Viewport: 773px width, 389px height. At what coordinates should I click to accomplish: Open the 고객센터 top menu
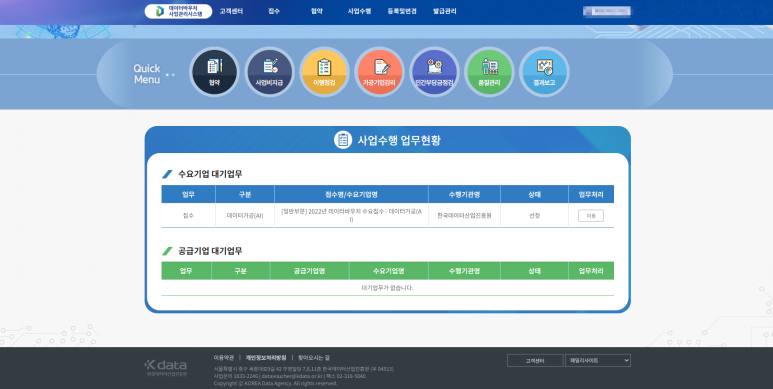231,11
